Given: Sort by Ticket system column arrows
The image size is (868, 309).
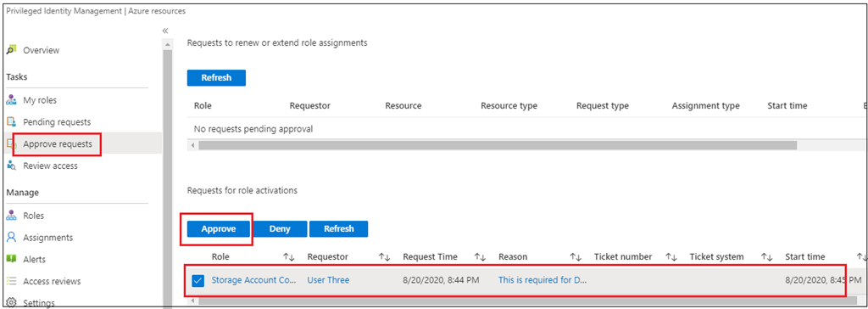Looking at the screenshot, I should (x=766, y=257).
